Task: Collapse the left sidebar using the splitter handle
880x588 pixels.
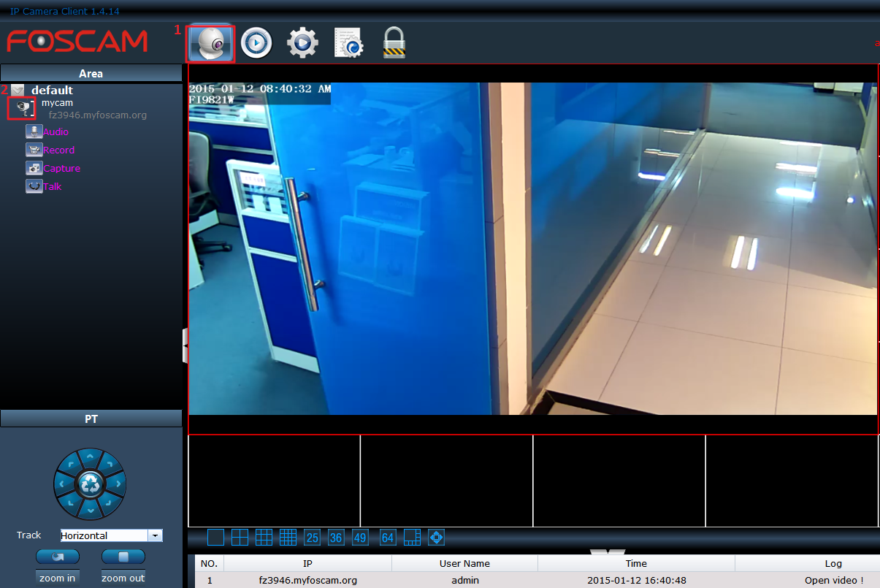Action: tap(185, 345)
